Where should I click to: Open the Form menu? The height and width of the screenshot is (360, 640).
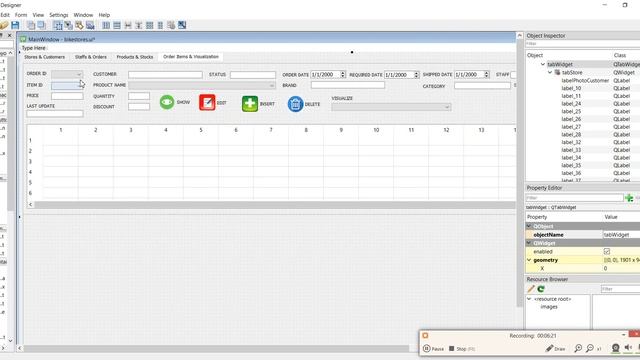21,15
